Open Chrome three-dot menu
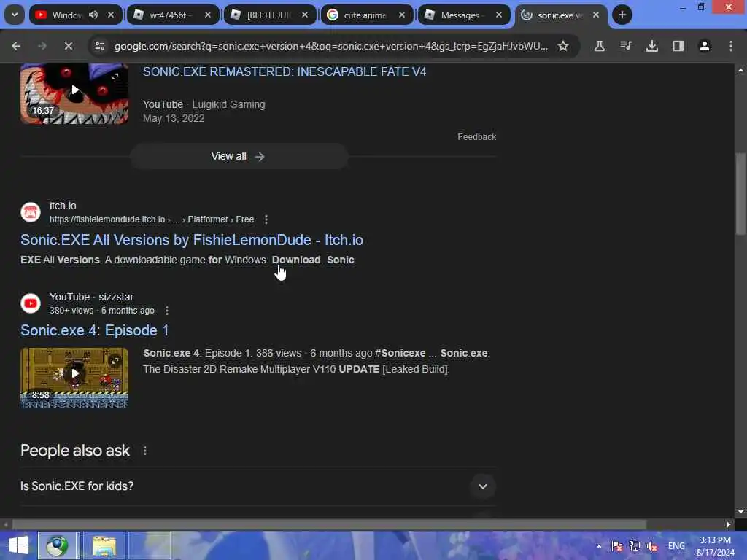This screenshot has width=747, height=560. click(731, 46)
